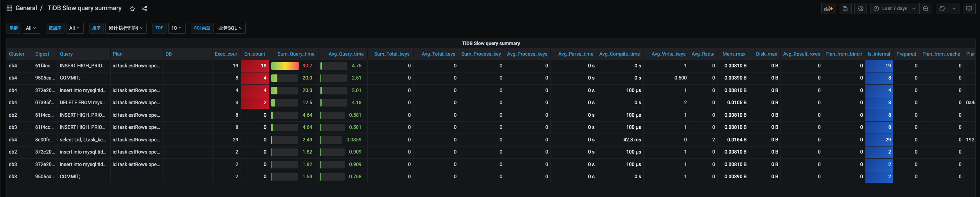The width and height of the screenshot is (980, 197).
Task: Click the 0.0859 Avg_Query_time value
Action: pos(354,140)
